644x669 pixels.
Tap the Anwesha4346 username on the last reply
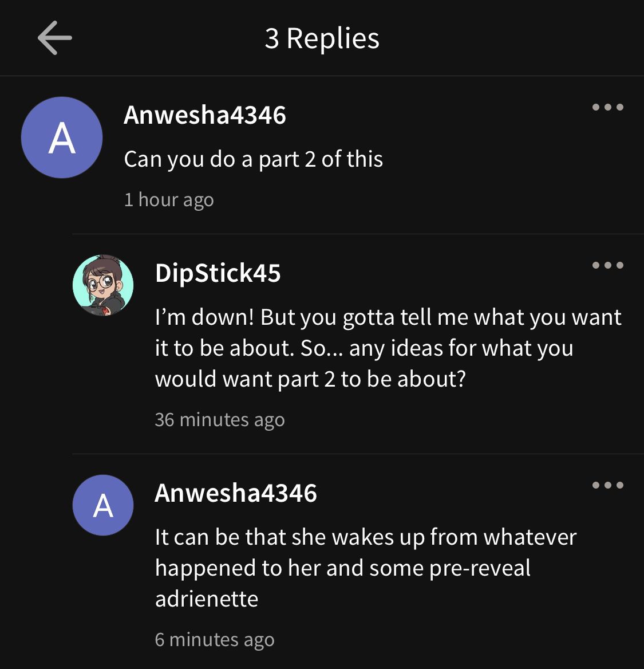[x=236, y=493]
